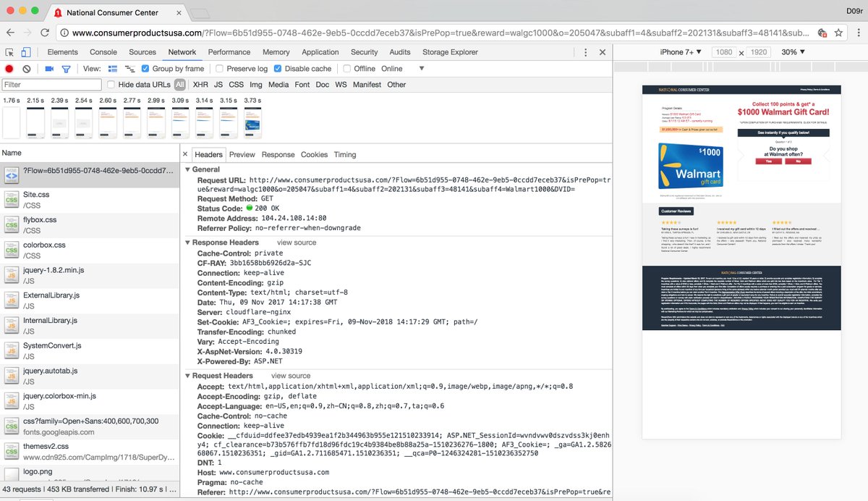Check Hide data URLs option

[111, 85]
